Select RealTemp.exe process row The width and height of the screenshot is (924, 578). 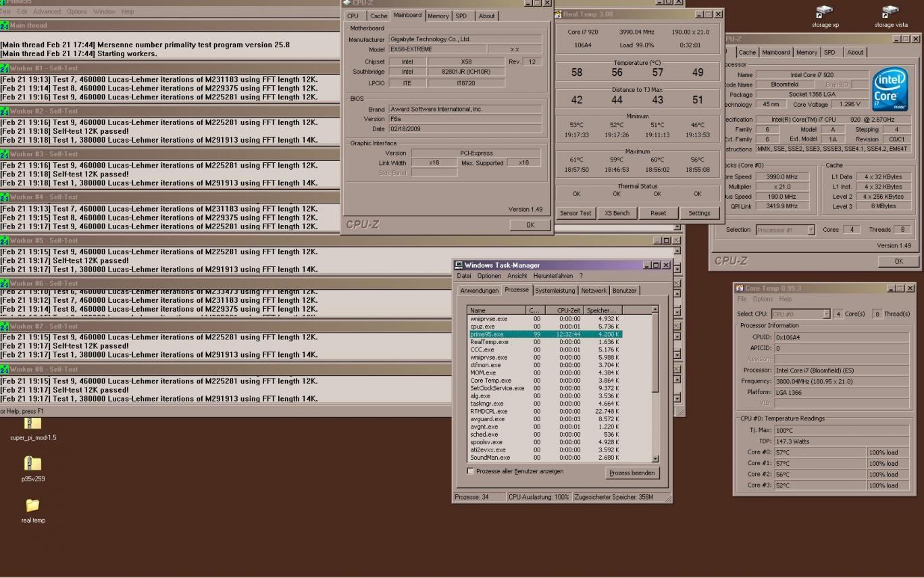point(544,342)
